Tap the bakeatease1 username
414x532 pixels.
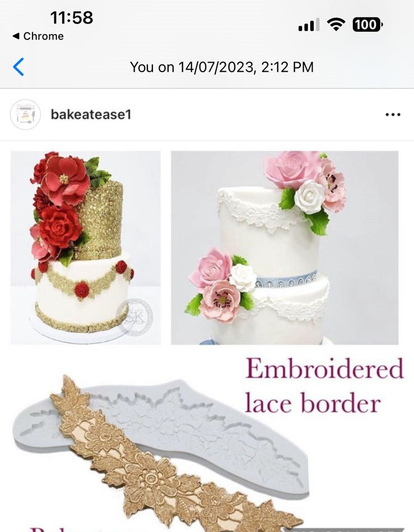[x=91, y=114]
